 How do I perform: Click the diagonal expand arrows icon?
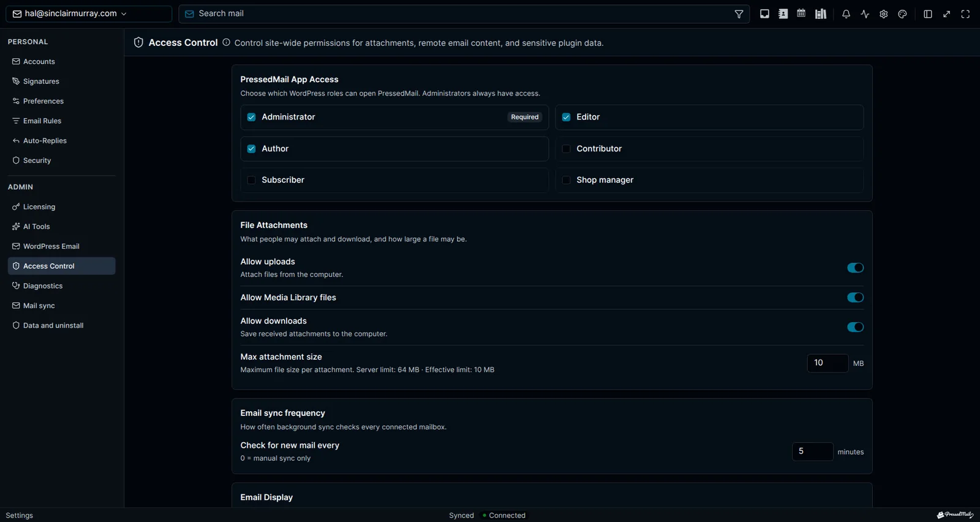point(947,14)
